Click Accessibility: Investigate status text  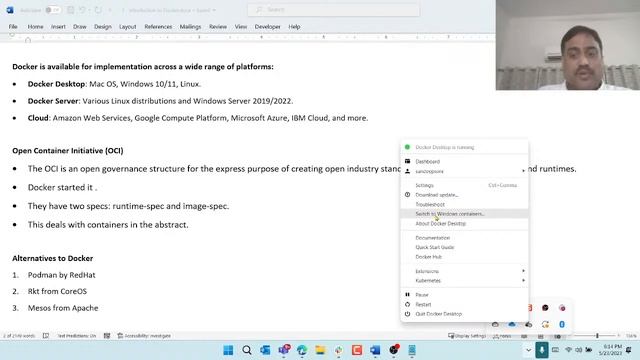click(148, 336)
